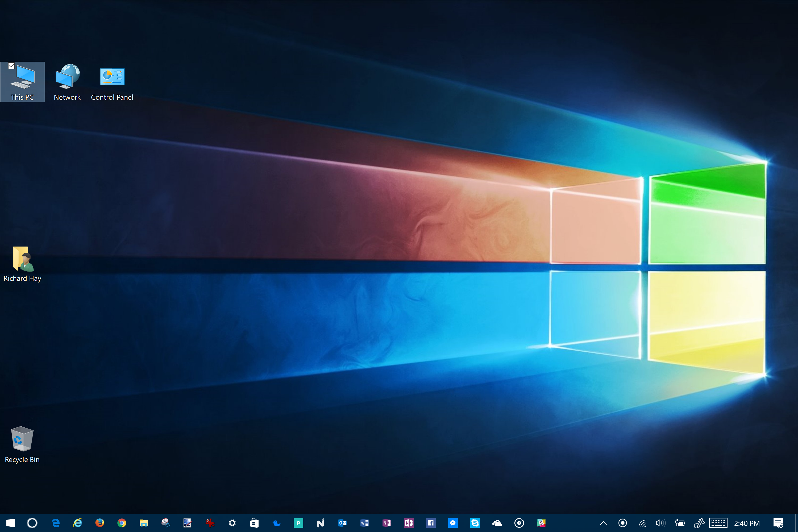Launch Word from the taskbar

point(364,523)
